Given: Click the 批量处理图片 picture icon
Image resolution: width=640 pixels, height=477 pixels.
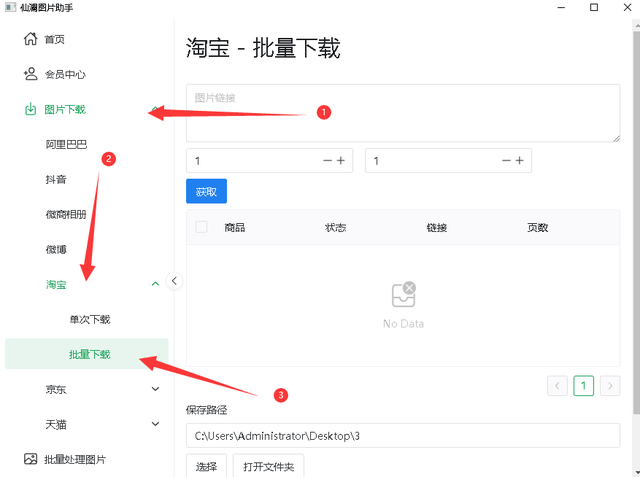Looking at the screenshot, I should click(x=31, y=459).
